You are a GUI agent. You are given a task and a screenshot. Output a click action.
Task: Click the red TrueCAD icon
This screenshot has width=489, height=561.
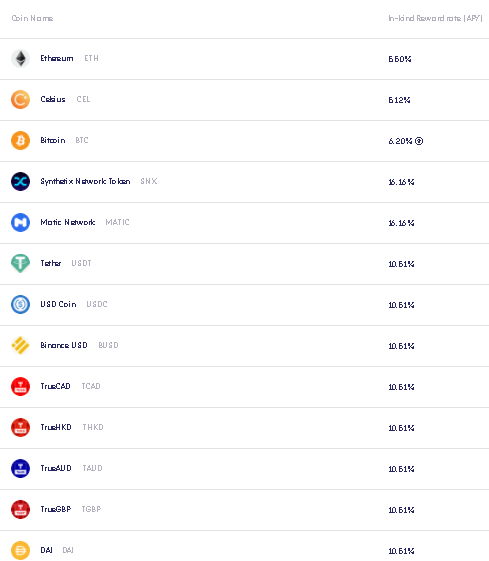pyautogui.click(x=20, y=386)
